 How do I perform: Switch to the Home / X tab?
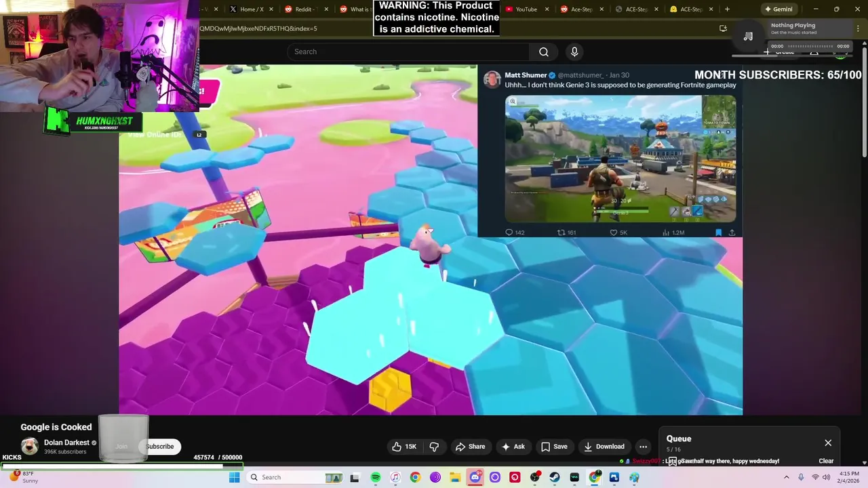coord(252,9)
